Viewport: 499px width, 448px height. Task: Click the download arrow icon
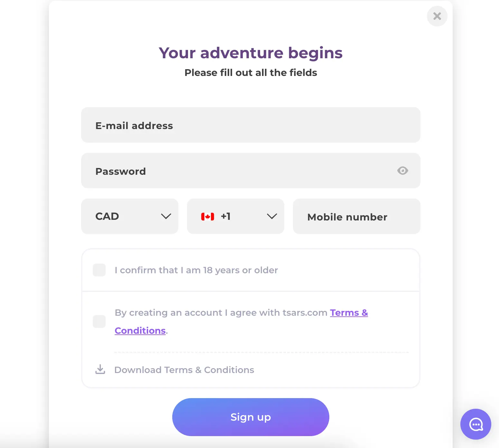(100, 369)
